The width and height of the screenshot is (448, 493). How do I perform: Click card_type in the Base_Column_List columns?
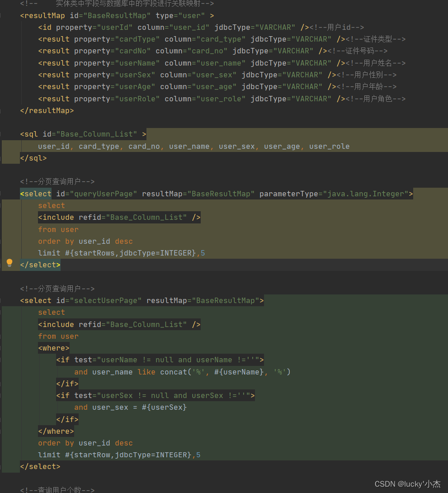[99, 147]
